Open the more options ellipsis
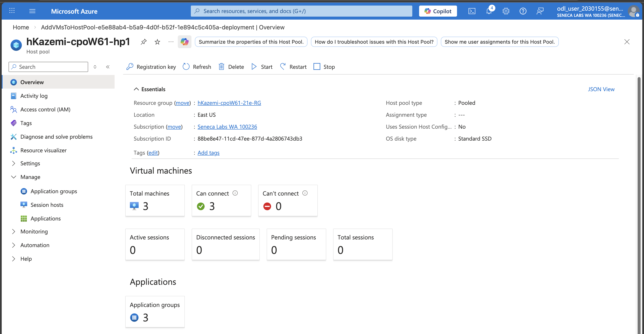Image resolution: width=644 pixels, height=334 pixels. [x=171, y=42]
